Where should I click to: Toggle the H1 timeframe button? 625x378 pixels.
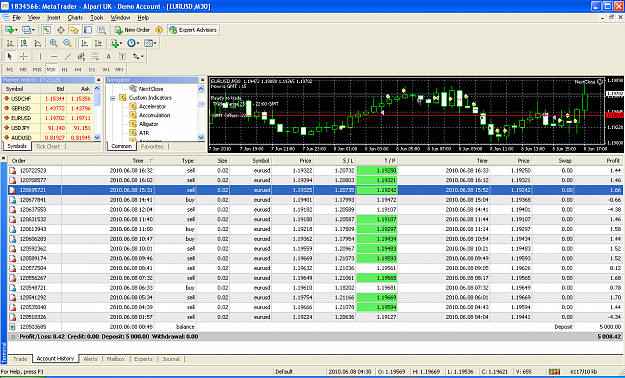coord(65,69)
